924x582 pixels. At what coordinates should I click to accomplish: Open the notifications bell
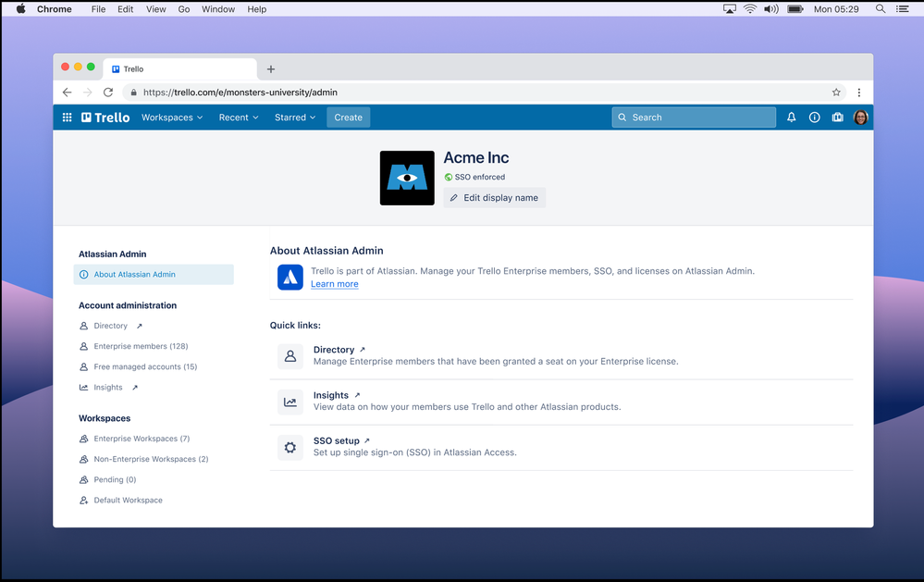coord(792,118)
